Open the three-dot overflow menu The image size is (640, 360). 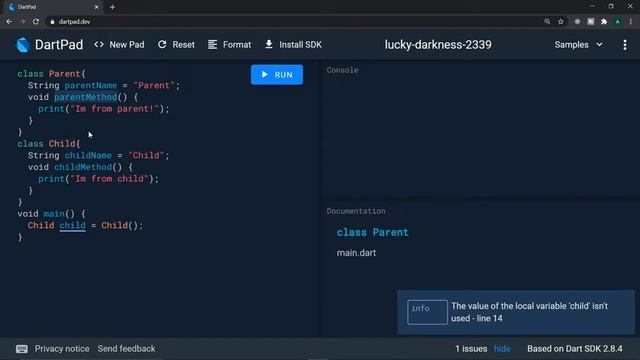pyautogui.click(x=625, y=44)
